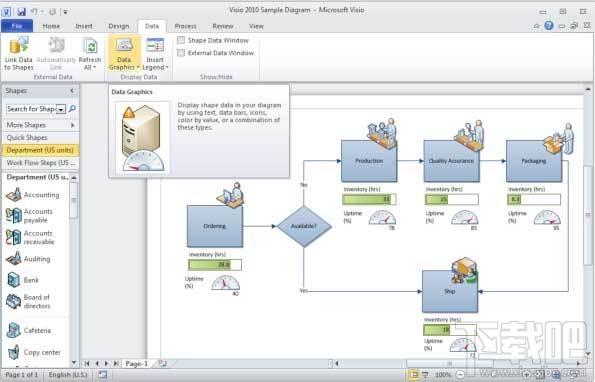595x382 pixels.
Task: Collapse the Shapes pane with the chevron
Action: (x=72, y=91)
